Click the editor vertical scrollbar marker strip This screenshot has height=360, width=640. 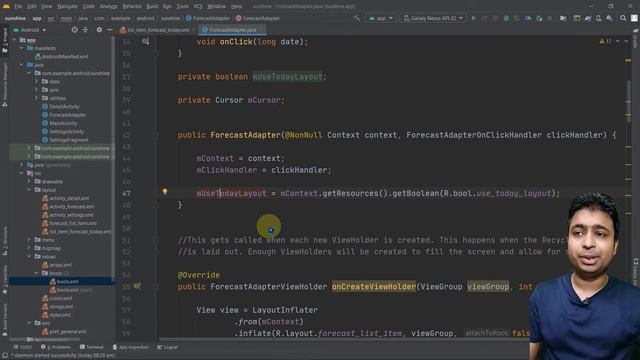(628, 188)
